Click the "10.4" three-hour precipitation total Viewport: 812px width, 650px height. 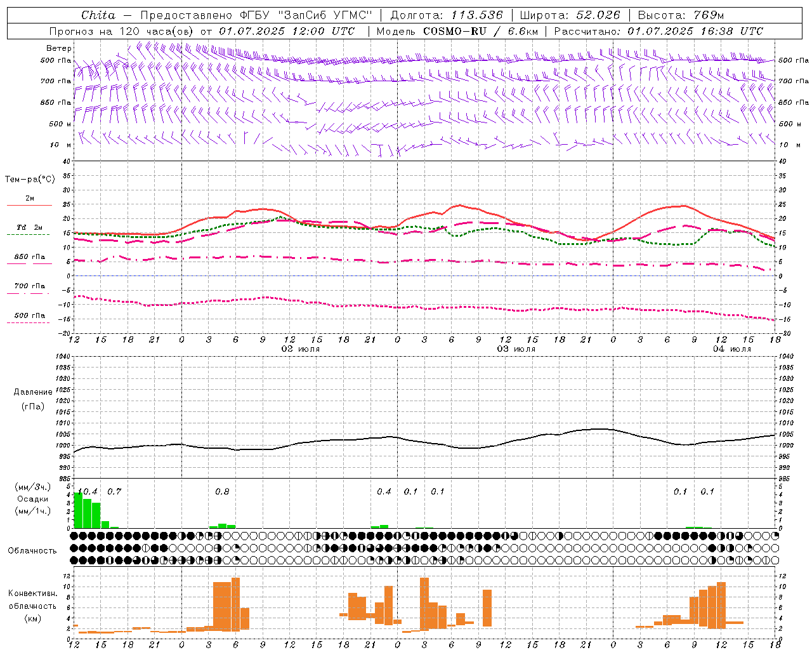[x=87, y=491]
